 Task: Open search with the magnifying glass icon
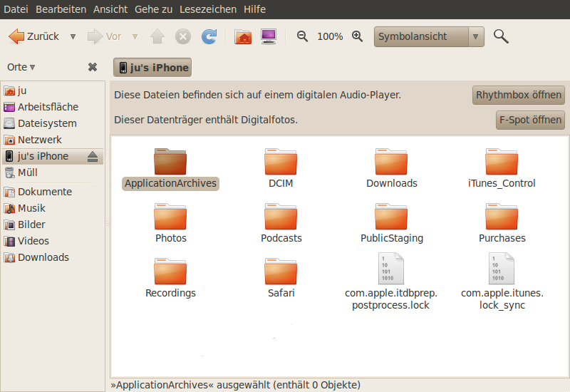pos(501,36)
